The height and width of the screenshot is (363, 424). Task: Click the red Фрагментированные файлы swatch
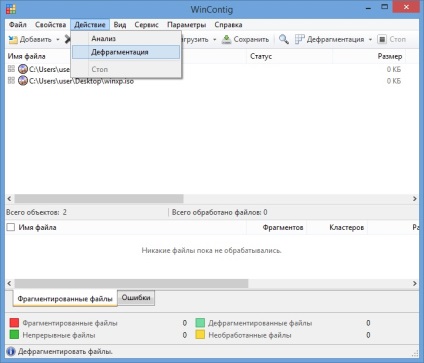tap(14, 323)
